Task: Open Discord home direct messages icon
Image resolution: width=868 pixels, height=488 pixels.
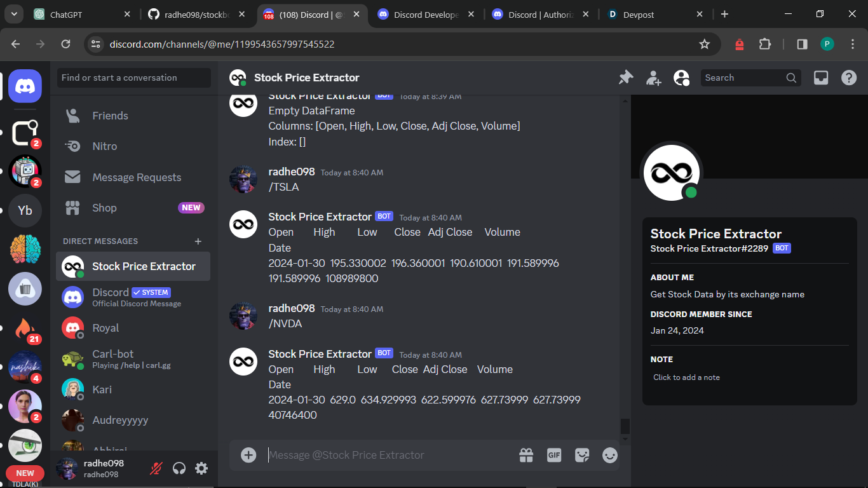Action: (x=25, y=86)
